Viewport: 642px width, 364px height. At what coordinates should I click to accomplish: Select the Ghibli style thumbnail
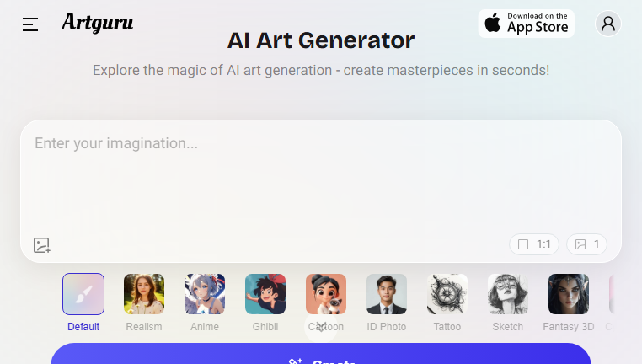point(265,294)
